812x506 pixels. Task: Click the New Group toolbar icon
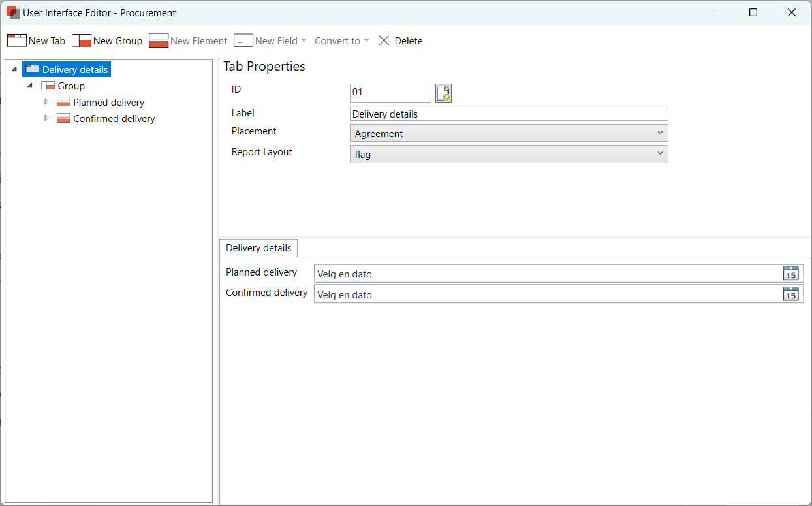tap(82, 40)
